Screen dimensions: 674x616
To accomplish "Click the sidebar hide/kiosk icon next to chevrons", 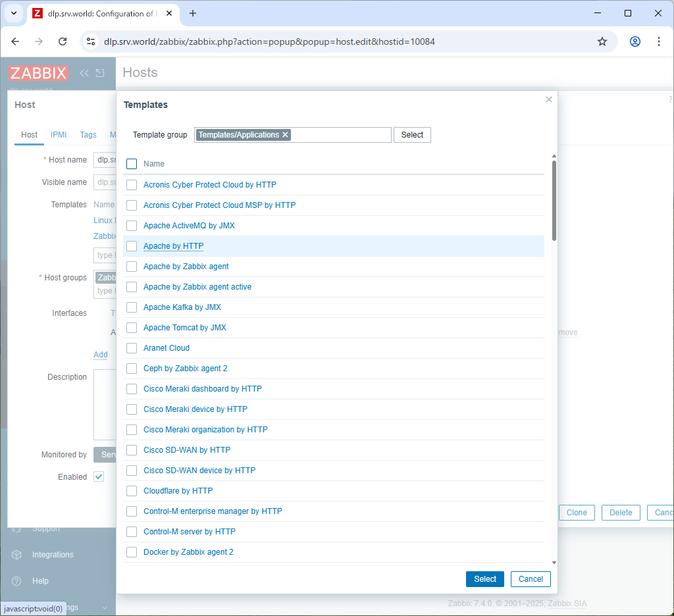I will point(100,73).
